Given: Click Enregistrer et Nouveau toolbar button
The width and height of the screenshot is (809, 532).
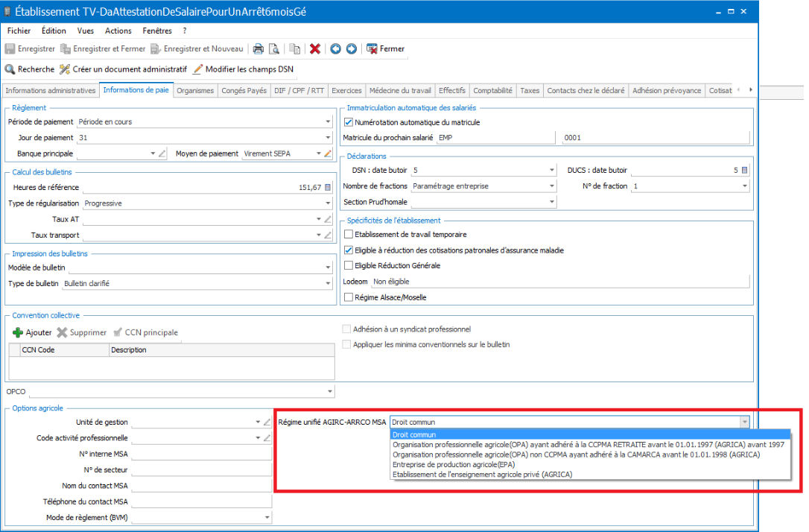Looking at the screenshot, I should [x=197, y=48].
